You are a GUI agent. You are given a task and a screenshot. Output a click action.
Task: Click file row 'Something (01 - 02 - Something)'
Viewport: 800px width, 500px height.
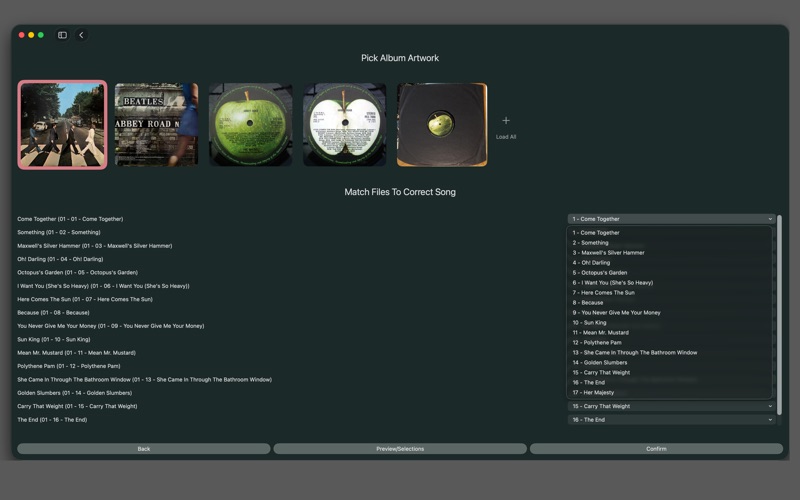point(59,232)
